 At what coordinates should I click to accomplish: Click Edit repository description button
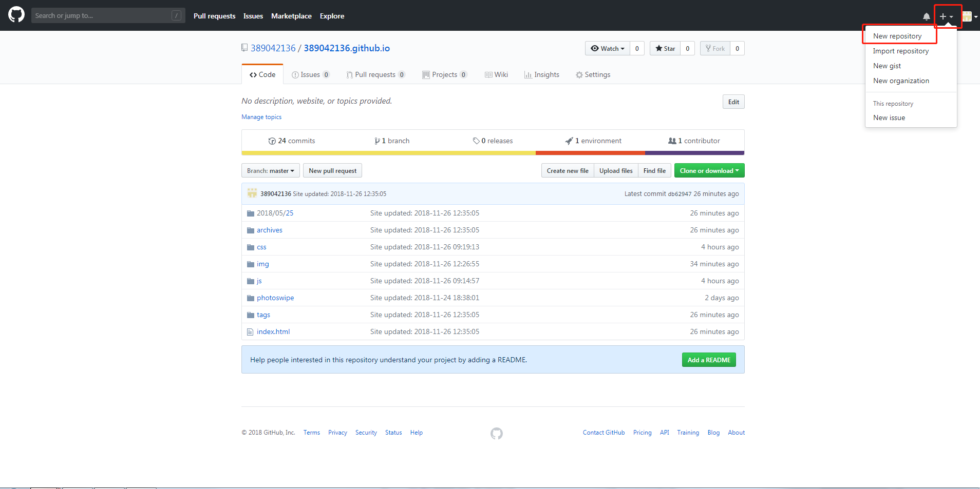pos(733,102)
